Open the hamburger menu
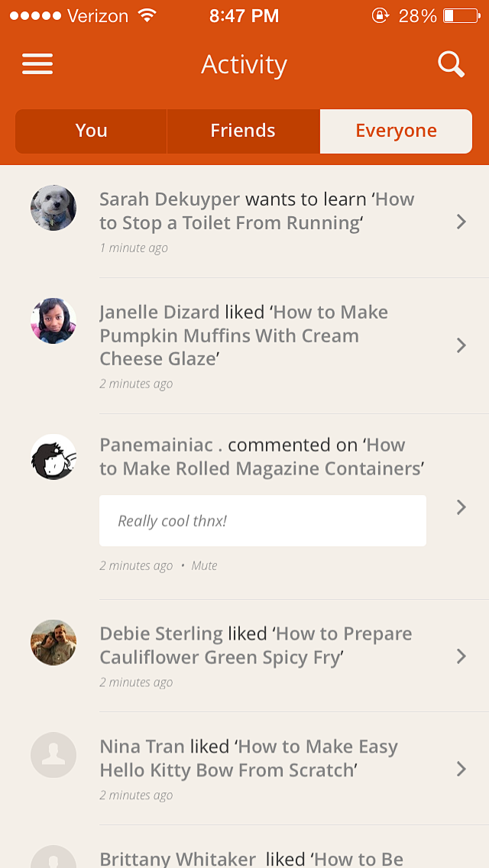 37,64
